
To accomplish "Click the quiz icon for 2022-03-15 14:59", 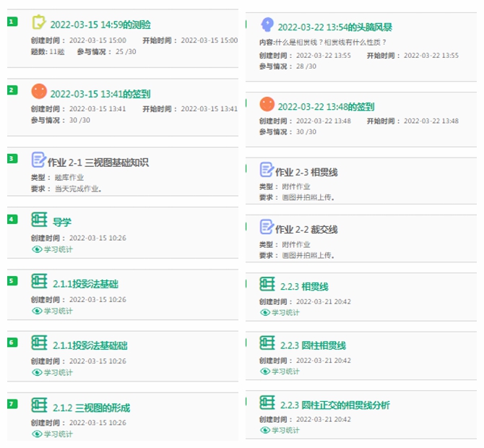I will [x=38, y=22].
